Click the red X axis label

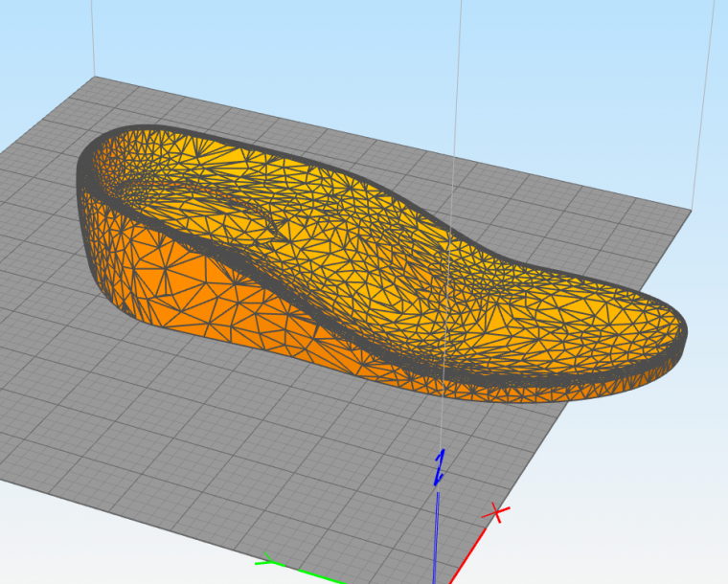pos(496,514)
